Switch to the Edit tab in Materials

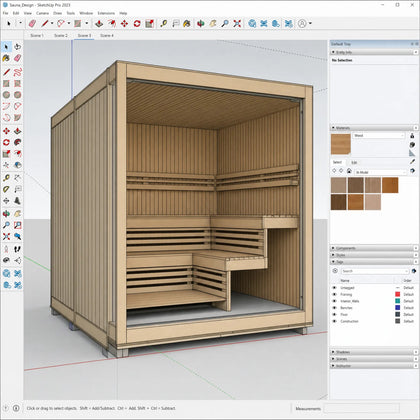point(354,162)
